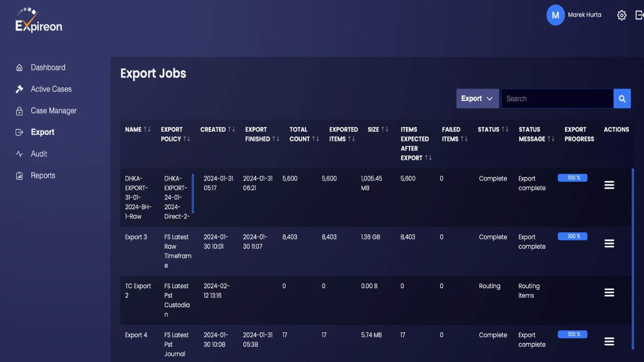Go to Dashboard in sidebar
The image size is (644, 362).
pos(48,67)
